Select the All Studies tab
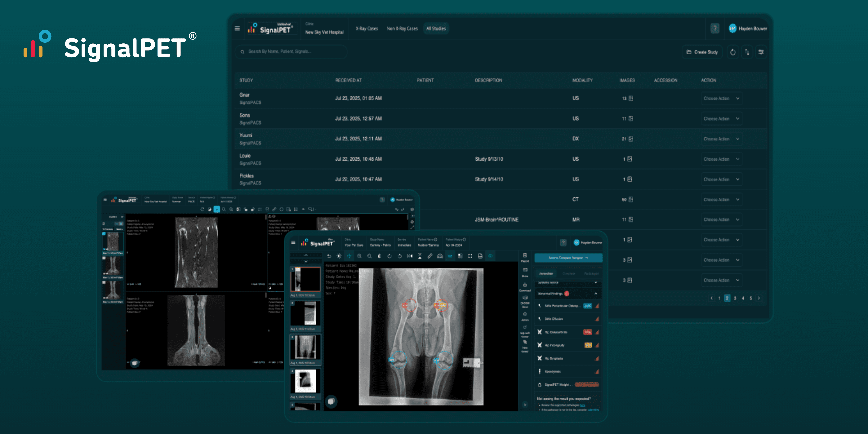868x434 pixels. click(436, 29)
